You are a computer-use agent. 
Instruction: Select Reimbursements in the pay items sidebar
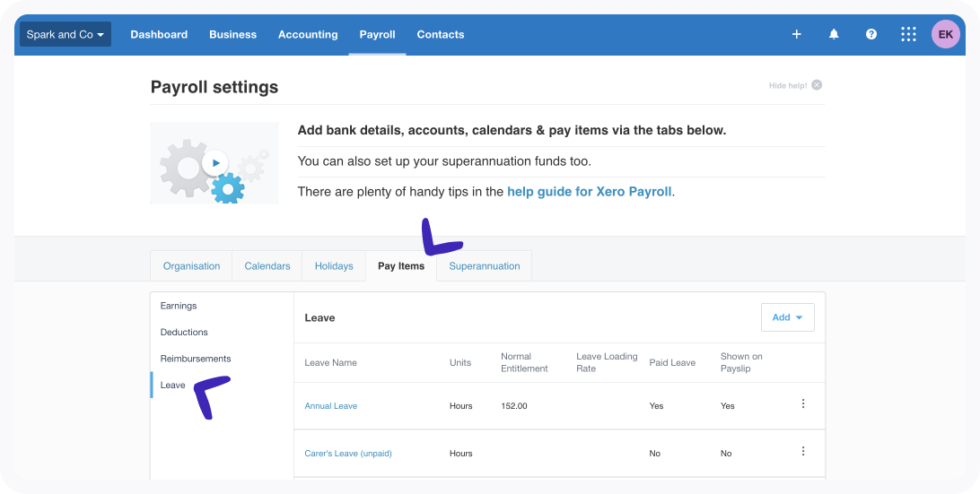(x=196, y=359)
